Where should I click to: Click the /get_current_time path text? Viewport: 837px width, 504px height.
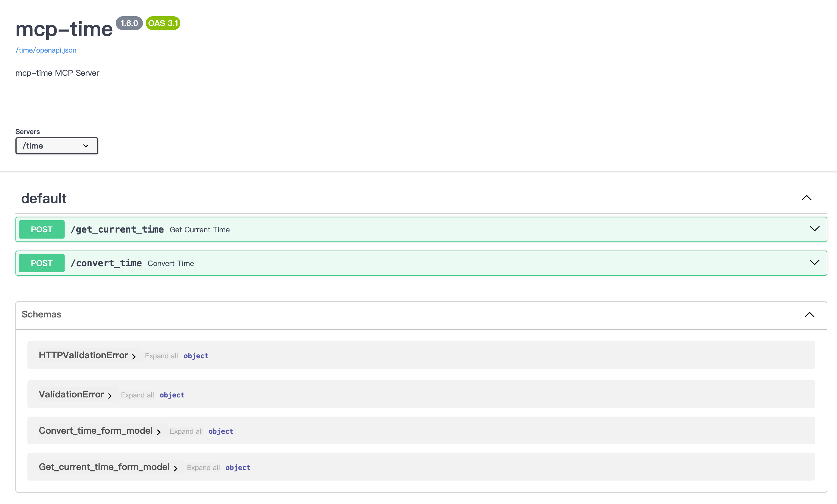click(117, 230)
